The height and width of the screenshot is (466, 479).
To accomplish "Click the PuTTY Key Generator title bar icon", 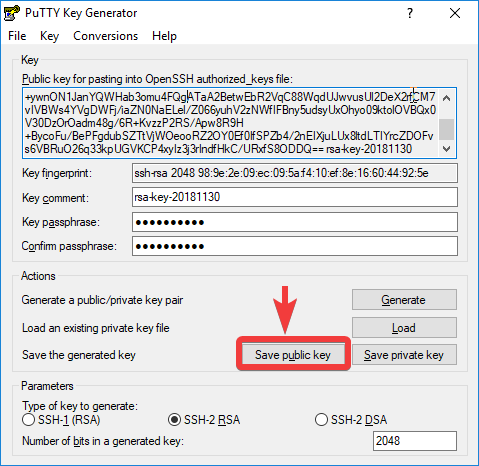I will (12, 13).
